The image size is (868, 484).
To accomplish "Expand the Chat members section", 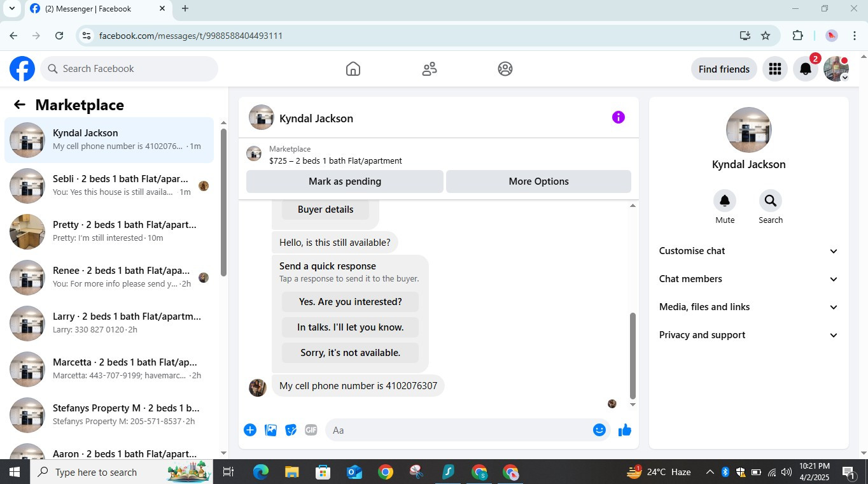I will pyautogui.click(x=748, y=279).
